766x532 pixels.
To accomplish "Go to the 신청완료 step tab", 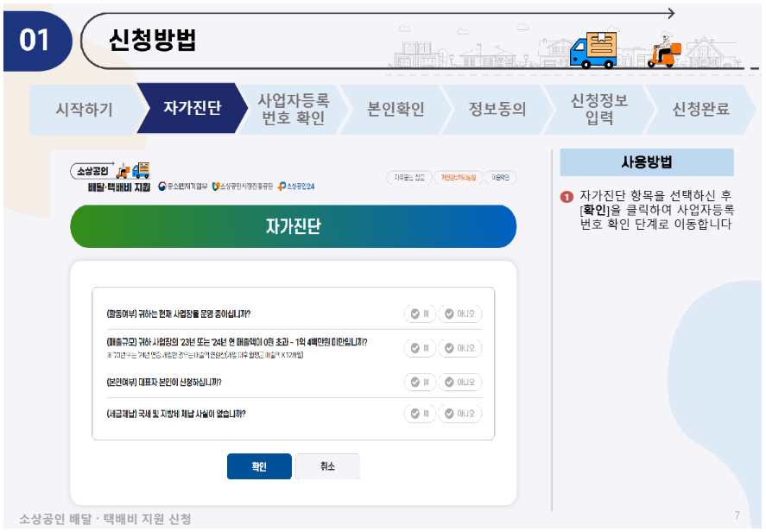I will tap(701, 109).
